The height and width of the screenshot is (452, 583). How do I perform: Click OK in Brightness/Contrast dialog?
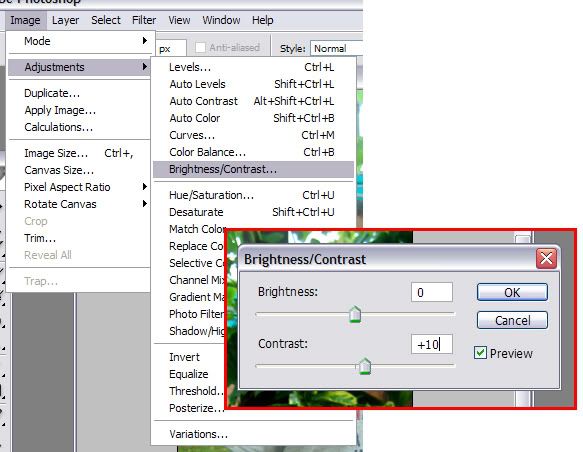coord(512,293)
